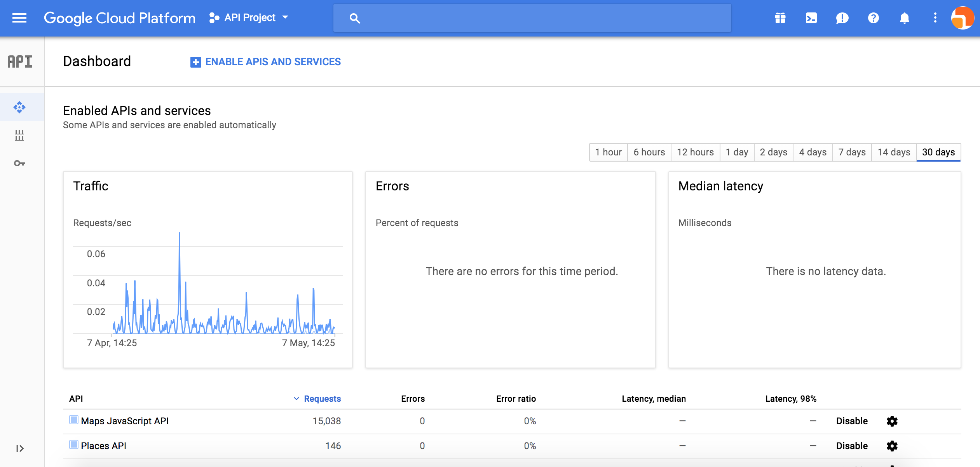Open the Places API link

tap(104, 446)
